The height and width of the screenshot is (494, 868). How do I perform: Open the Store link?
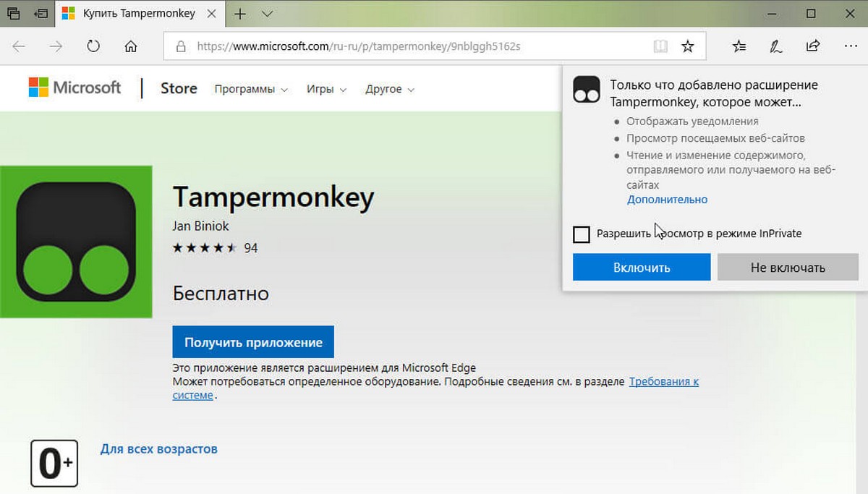click(179, 88)
